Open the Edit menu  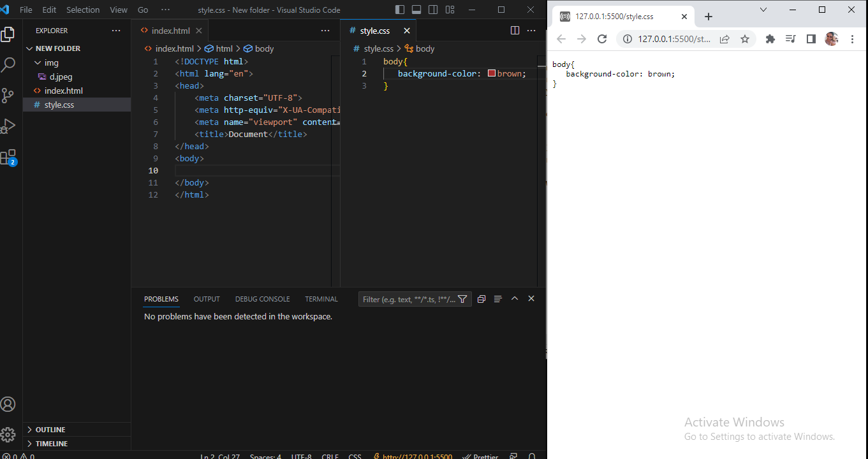tap(49, 10)
